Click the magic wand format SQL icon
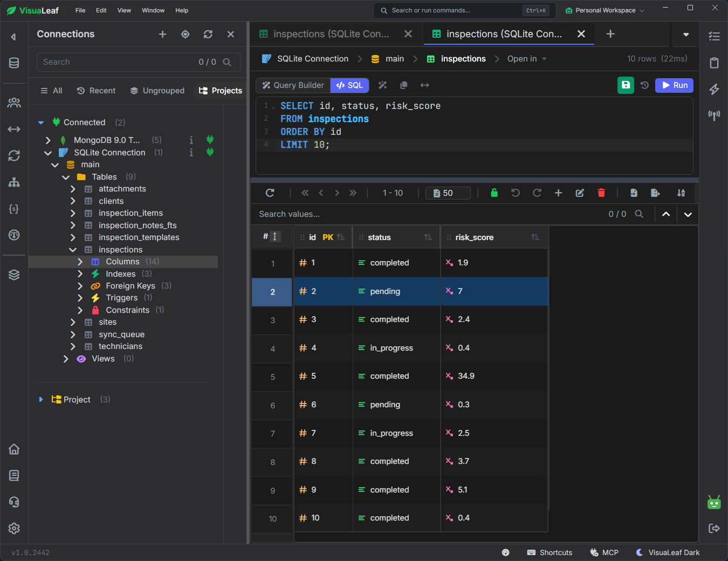Viewport: 728px width, 561px height. [x=382, y=85]
